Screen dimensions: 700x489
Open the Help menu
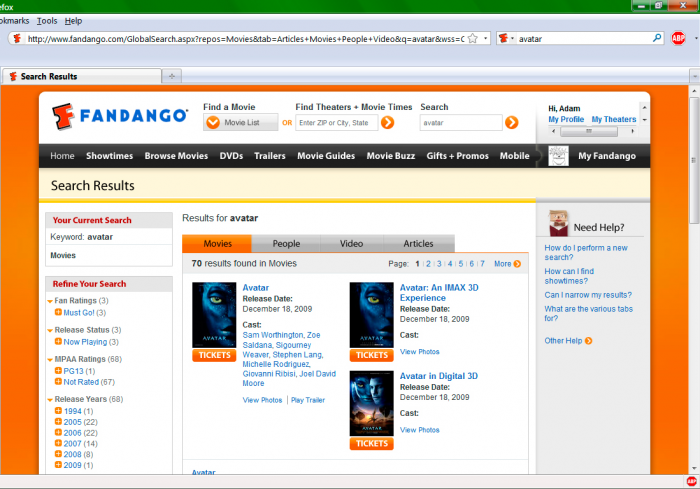(x=73, y=21)
